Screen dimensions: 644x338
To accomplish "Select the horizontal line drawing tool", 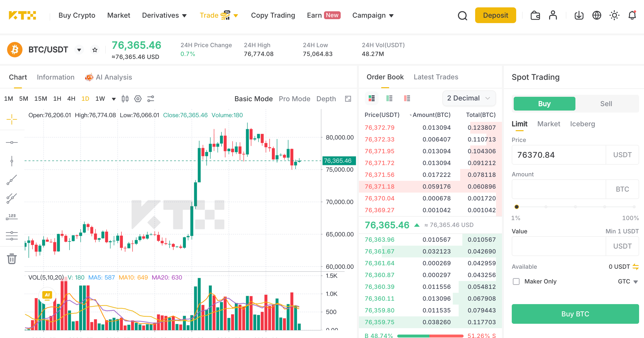I will pos(12,142).
